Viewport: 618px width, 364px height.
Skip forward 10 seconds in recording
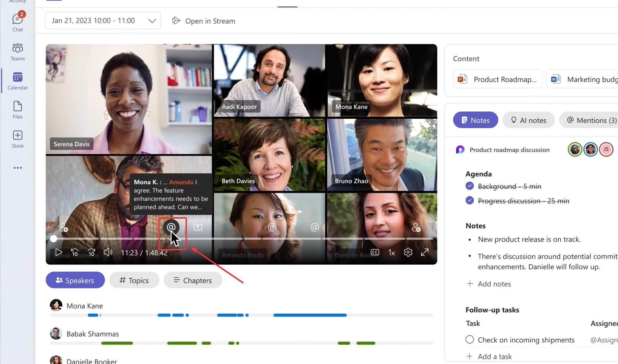[x=91, y=252]
